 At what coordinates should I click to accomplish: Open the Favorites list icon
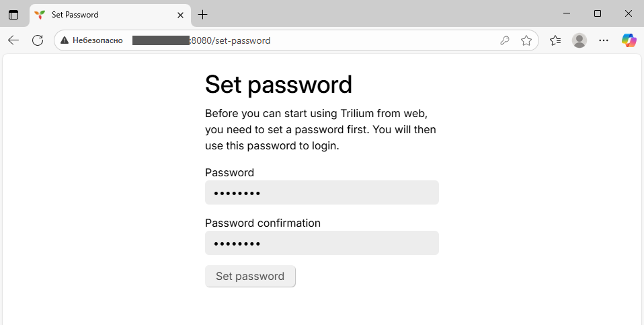[555, 40]
